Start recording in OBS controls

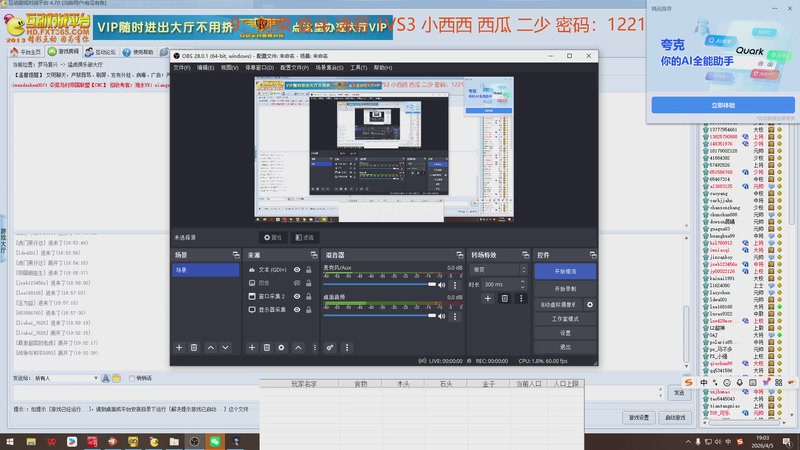point(565,289)
